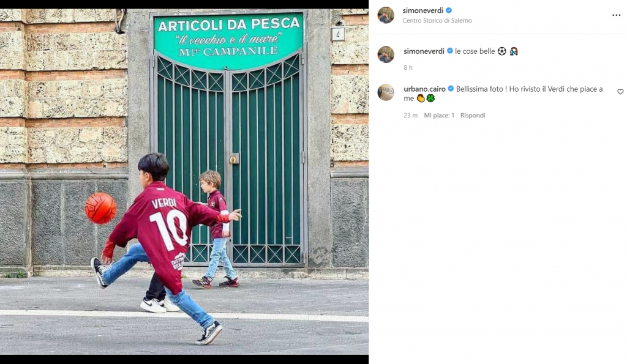
Task: Click the verified badge in the caption line
Action: pos(450,51)
